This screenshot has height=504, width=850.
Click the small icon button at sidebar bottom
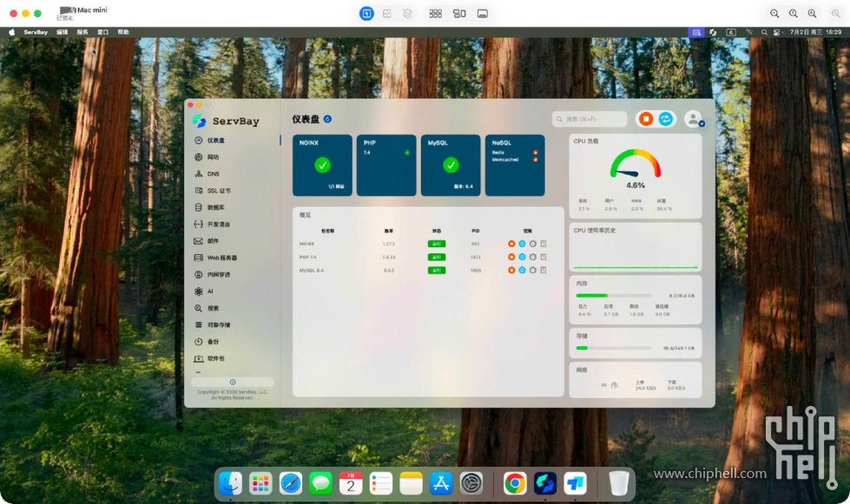coord(233,382)
